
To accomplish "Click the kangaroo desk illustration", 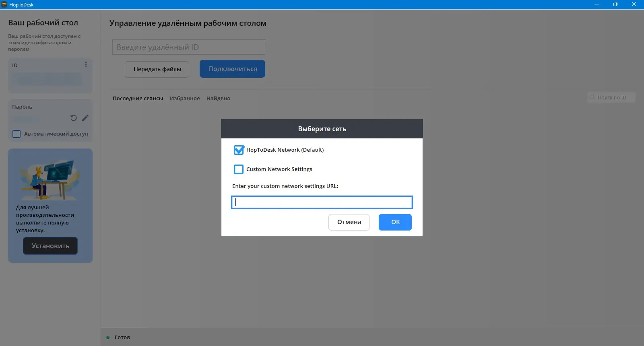I will point(50,179).
